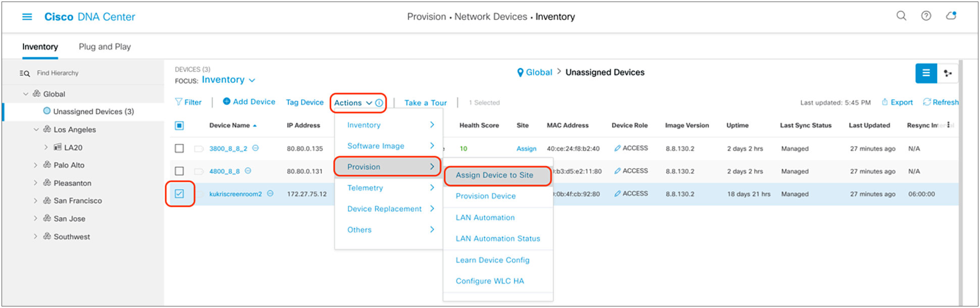
Task: Click the Global location pin icon
Action: pos(521,73)
